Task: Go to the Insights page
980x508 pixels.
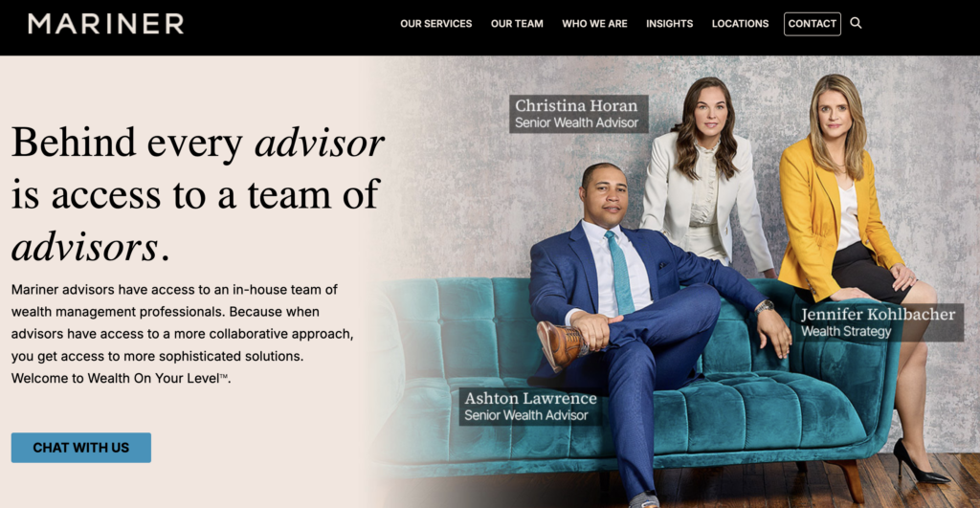Action: 669,24
